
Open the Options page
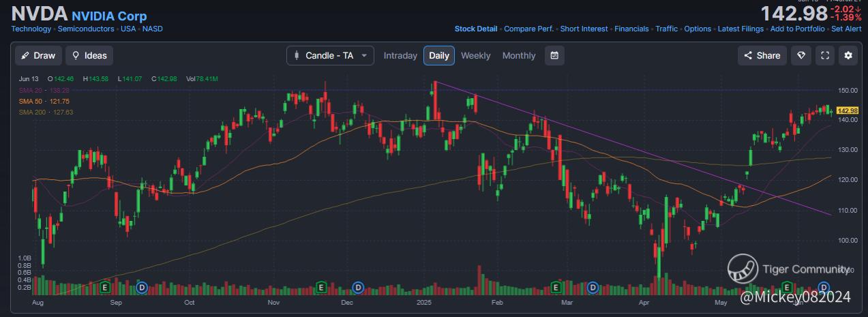[x=698, y=29]
